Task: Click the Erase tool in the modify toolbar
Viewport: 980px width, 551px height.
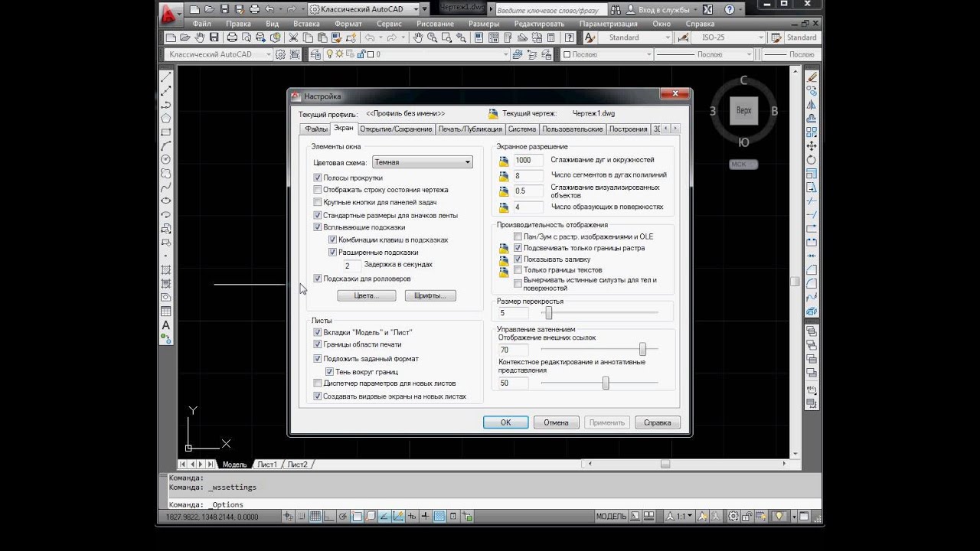Action: [812, 77]
